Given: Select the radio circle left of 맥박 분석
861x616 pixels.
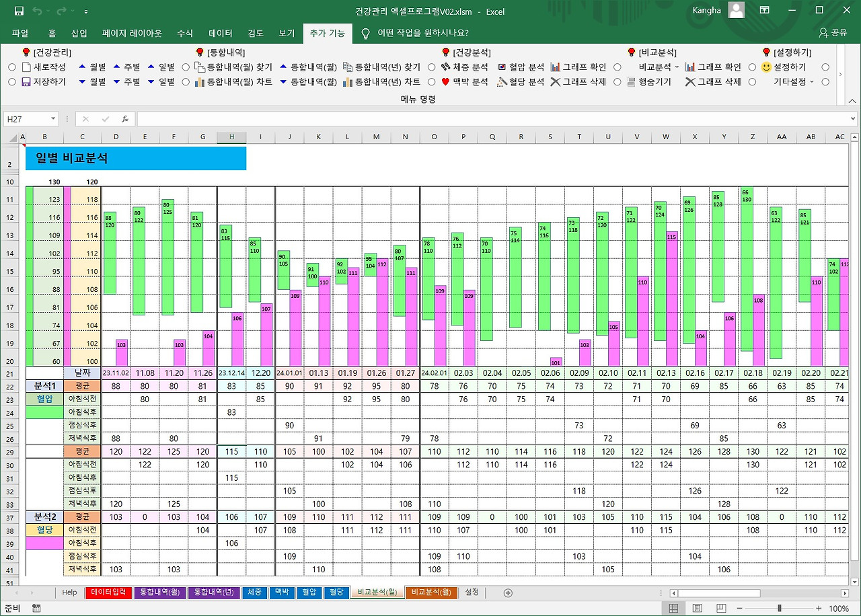Looking at the screenshot, I should point(432,82).
